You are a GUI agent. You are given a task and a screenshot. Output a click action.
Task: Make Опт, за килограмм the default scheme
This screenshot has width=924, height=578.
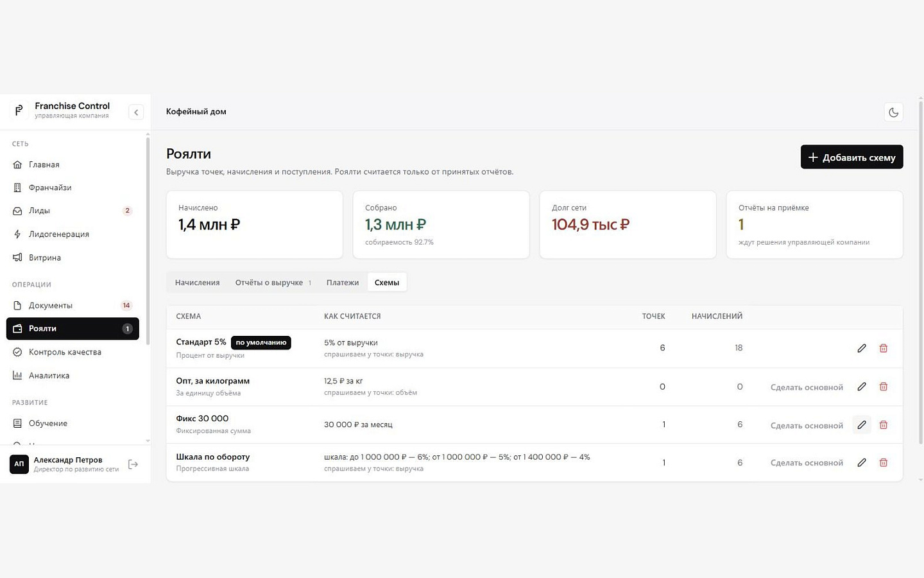pyautogui.click(x=807, y=387)
